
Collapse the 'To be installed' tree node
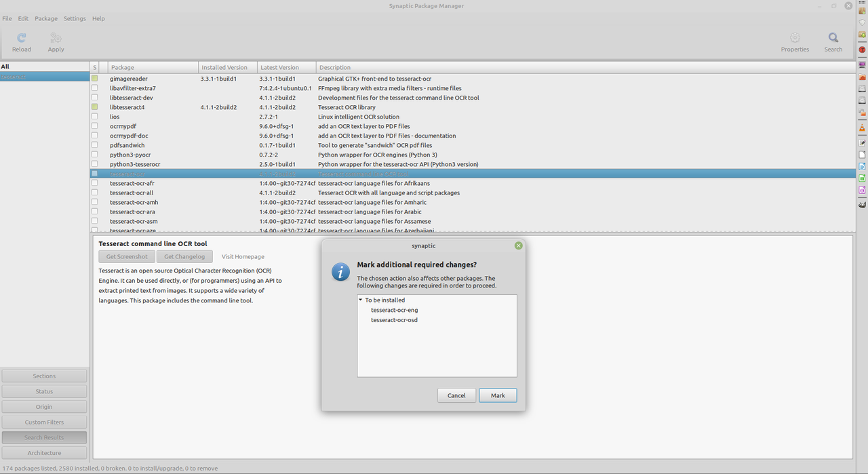(x=361, y=300)
